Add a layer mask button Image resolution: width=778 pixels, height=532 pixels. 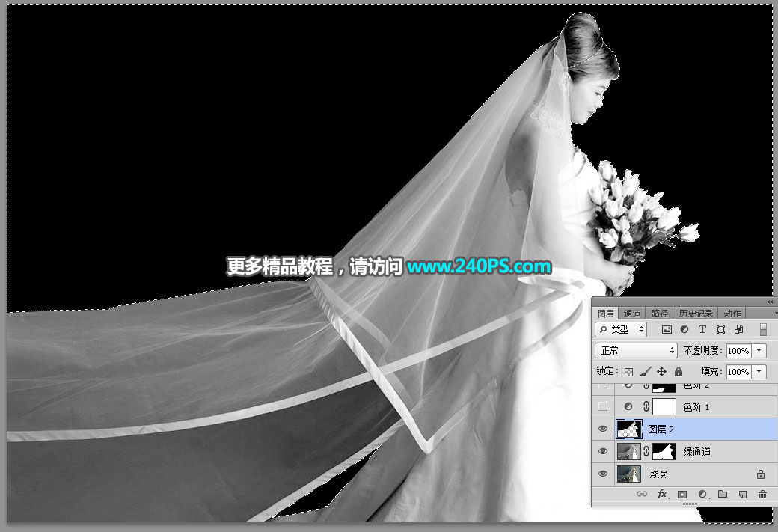[683, 495]
